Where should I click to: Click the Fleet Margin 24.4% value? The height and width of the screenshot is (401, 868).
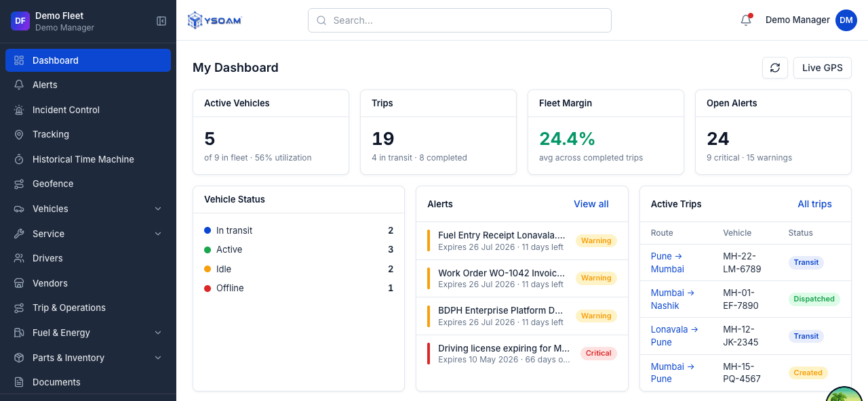click(x=567, y=139)
